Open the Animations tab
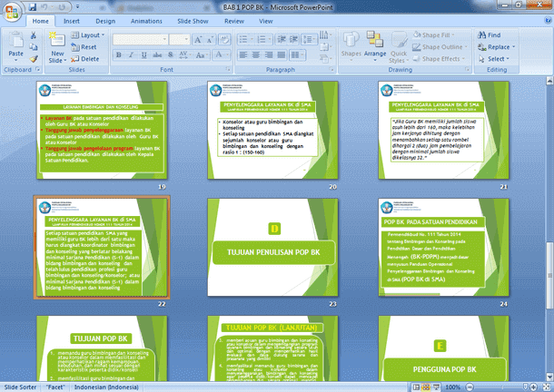Viewport: 554px width, 392px height. (x=146, y=21)
